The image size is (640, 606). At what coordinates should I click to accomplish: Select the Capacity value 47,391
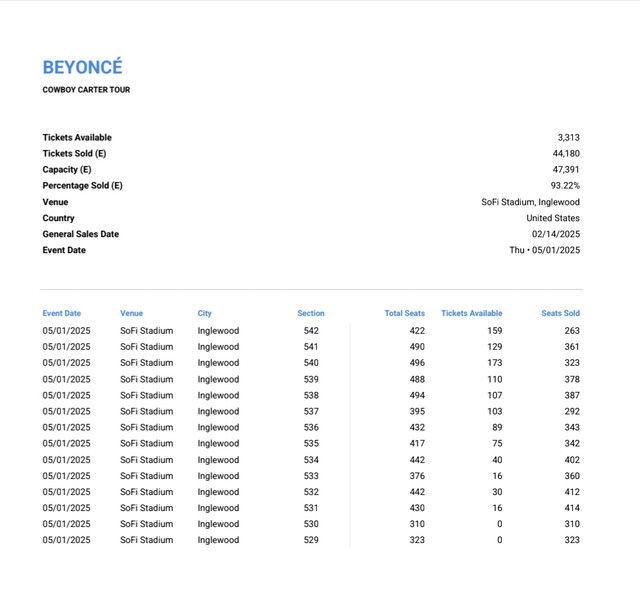click(566, 169)
